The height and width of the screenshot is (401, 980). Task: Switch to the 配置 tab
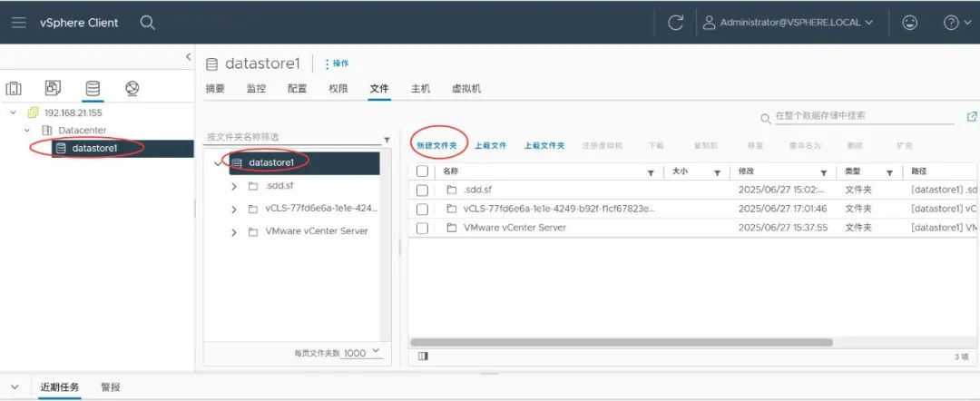tap(298, 89)
